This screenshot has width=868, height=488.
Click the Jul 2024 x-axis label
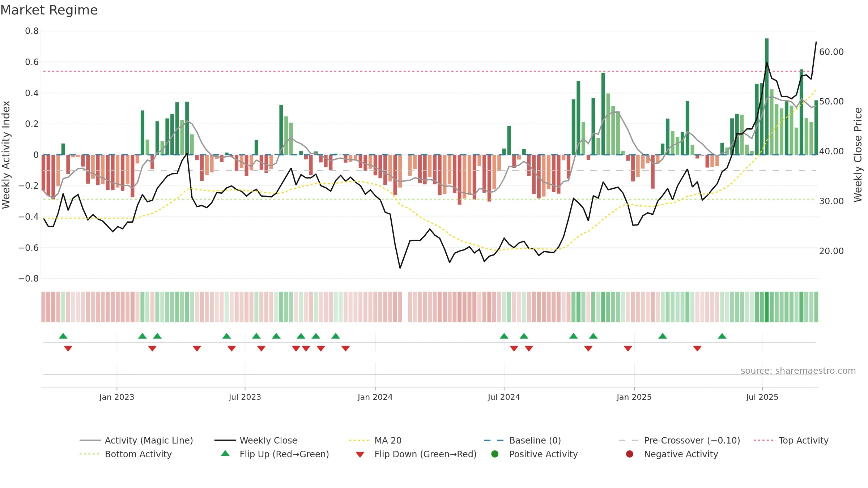click(504, 397)
